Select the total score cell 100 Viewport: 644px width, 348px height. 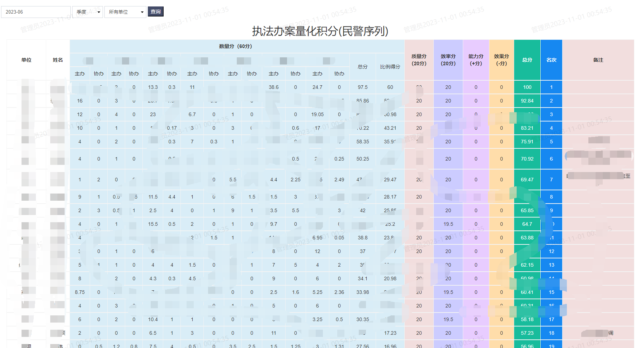(527, 87)
